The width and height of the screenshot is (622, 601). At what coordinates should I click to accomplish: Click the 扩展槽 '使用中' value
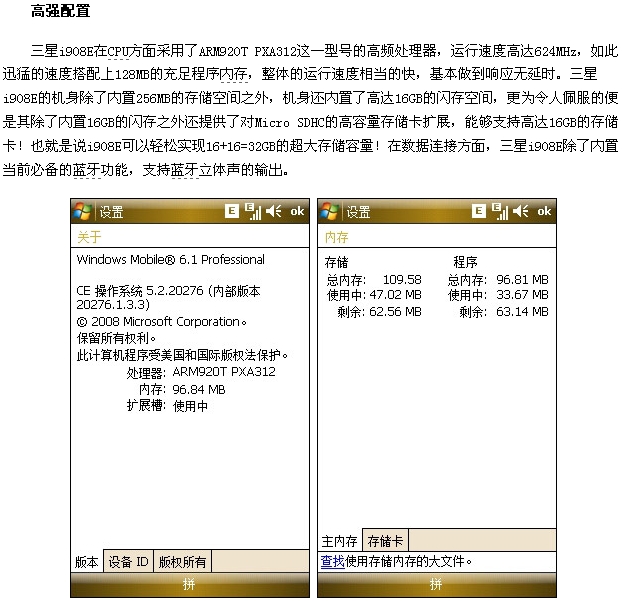[x=190, y=406]
